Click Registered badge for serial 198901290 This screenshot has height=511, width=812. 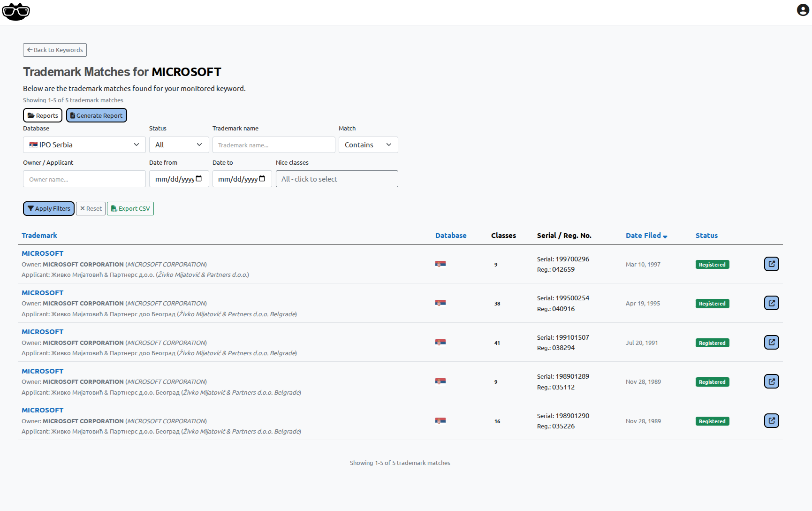coord(712,421)
